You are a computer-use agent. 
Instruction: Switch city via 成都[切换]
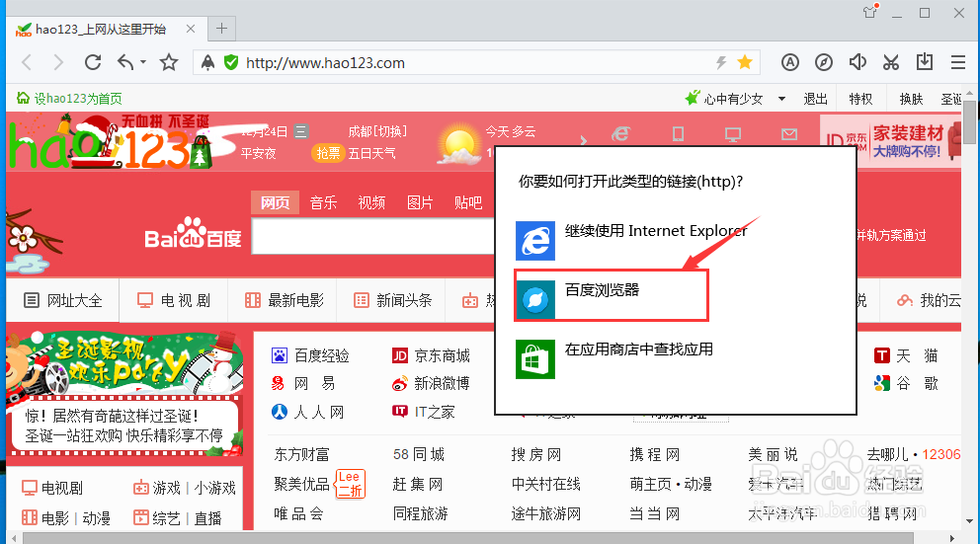[x=377, y=131]
